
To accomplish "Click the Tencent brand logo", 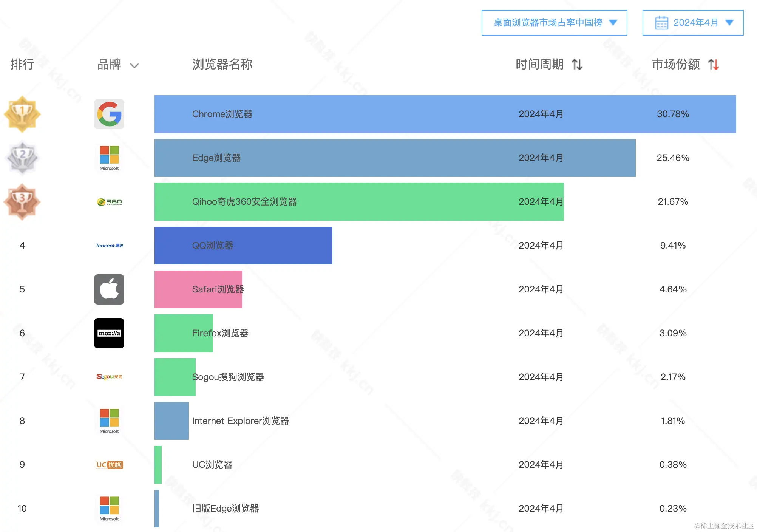I will click(109, 246).
